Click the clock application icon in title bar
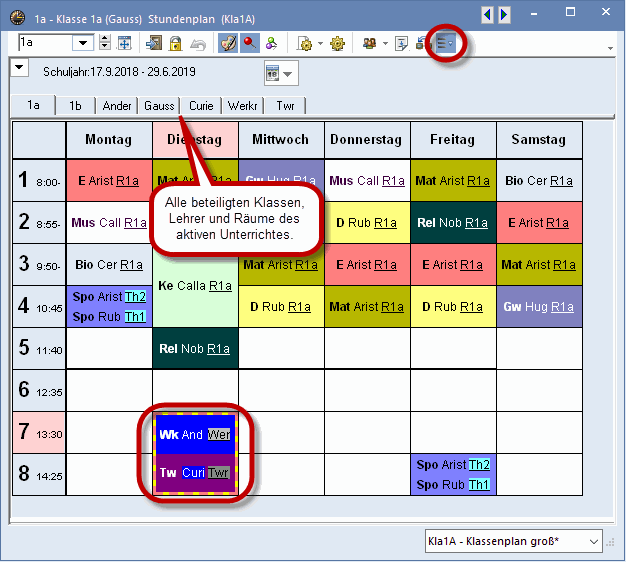 [x=17, y=18]
